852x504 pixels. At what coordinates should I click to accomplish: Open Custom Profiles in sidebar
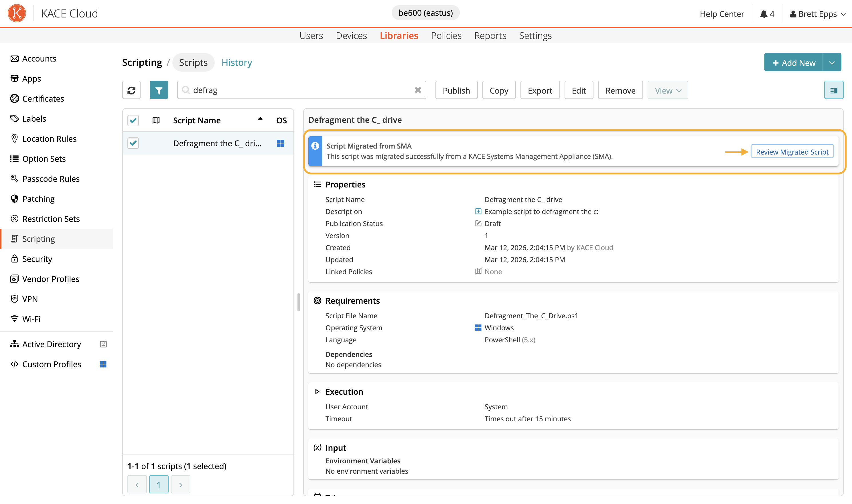click(x=52, y=364)
